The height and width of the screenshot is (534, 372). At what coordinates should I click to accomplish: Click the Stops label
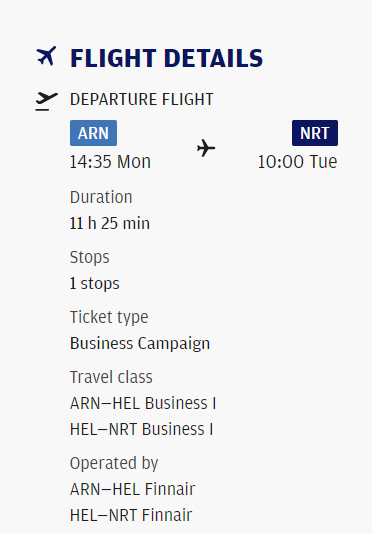pyautogui.click(x=90, y=257)
